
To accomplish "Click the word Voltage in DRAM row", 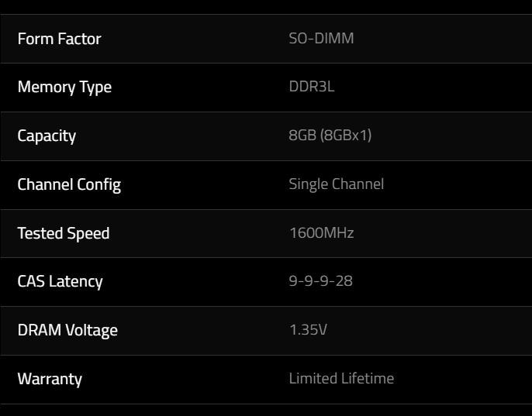I will 92,331.
